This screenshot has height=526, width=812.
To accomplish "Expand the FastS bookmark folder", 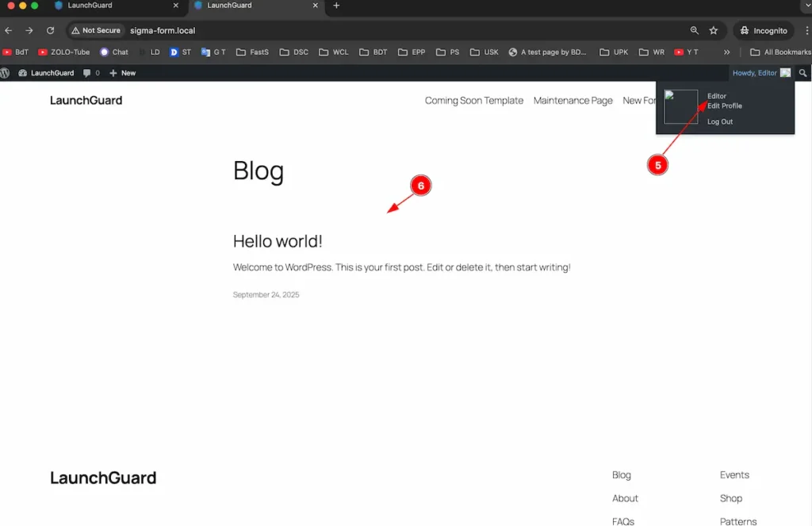I will tap(253, 52).
